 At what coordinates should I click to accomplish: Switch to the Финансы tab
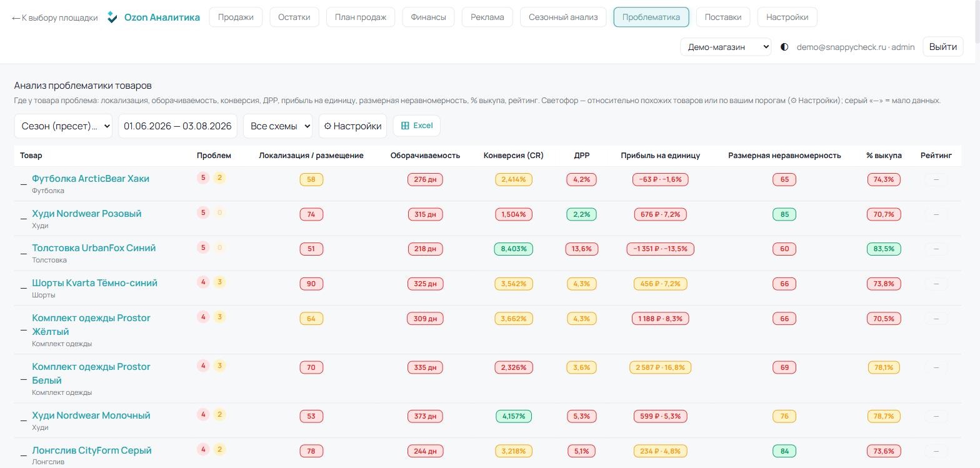pos(428,17)
